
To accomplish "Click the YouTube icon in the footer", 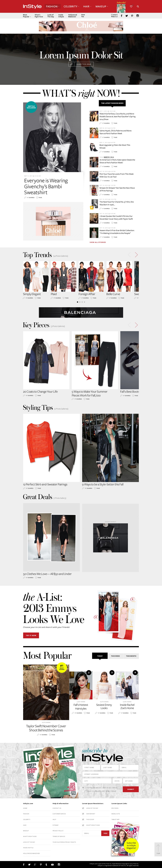I will tap(52, 865).
